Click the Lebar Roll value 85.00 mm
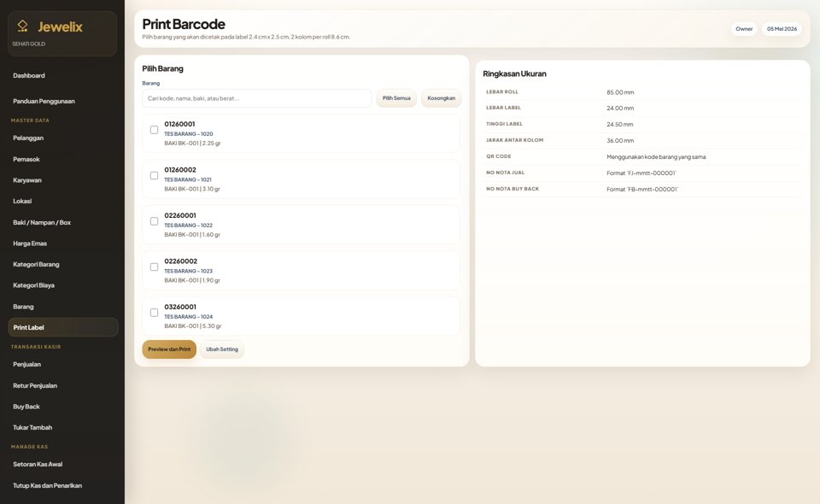Screen dimensions: 820x504 pyautogui.click(x=620, y=92)
